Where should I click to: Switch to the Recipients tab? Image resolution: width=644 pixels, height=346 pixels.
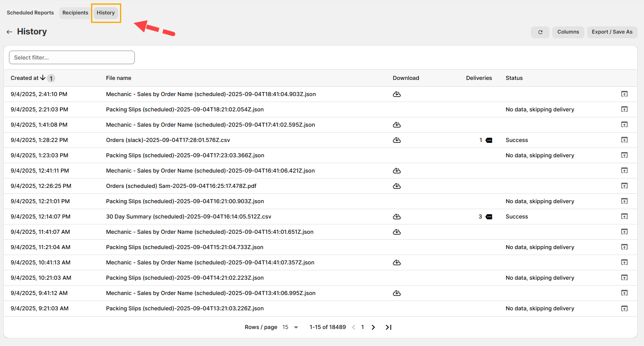click(75, 13)
